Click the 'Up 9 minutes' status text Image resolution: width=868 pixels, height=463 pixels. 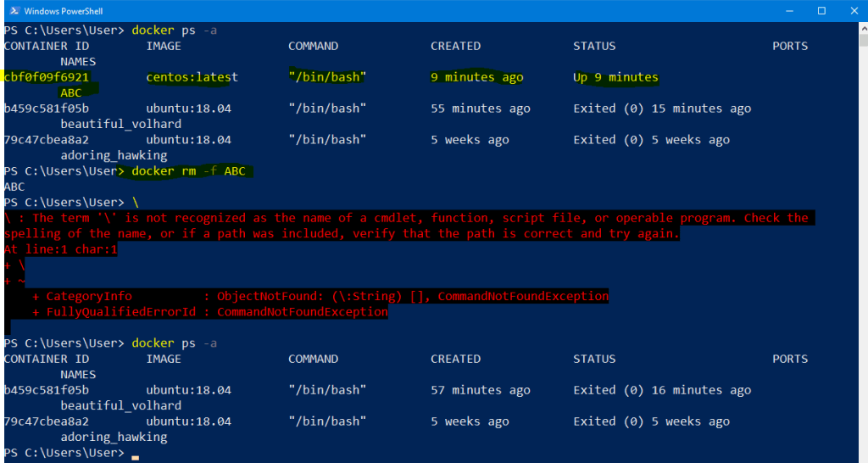point(615,77)
